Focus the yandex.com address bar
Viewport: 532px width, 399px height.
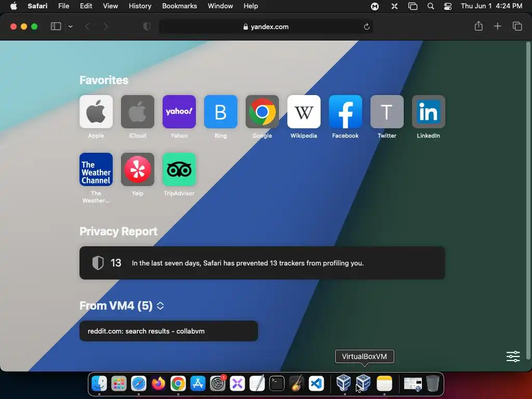[x=265, y=26]
